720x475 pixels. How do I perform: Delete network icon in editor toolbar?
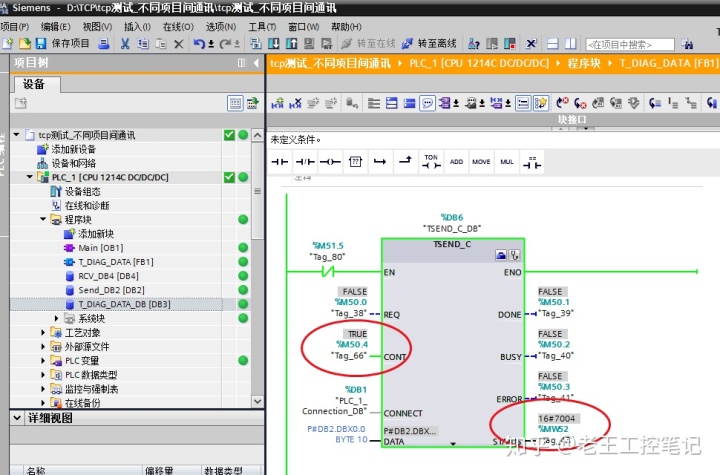[295, 103]
